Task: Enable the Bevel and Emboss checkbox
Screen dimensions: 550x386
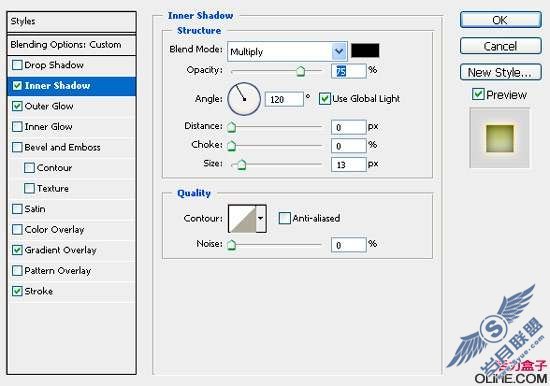Action: pyautogui.click(x=17, y=147)
